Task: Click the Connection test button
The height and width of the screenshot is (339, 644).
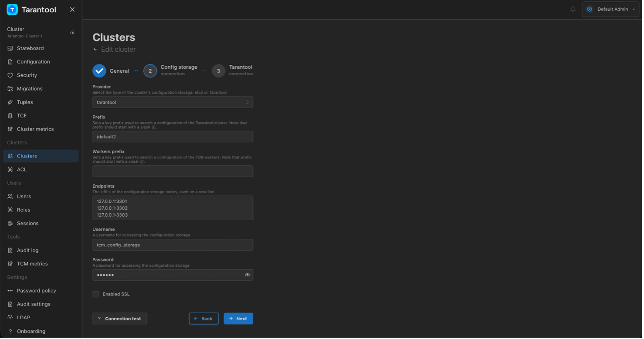Action: tap(120, 319)
